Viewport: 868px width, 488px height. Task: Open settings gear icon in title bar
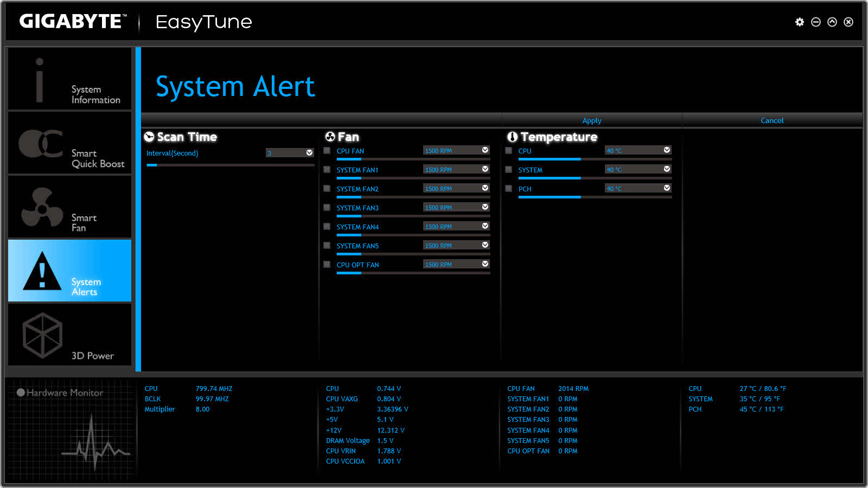[800, 22]
